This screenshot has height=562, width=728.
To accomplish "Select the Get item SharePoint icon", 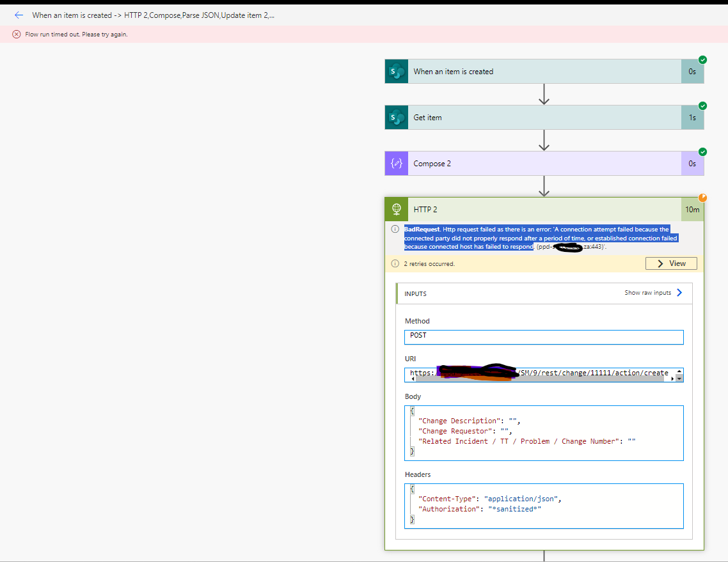I will 396,117.
